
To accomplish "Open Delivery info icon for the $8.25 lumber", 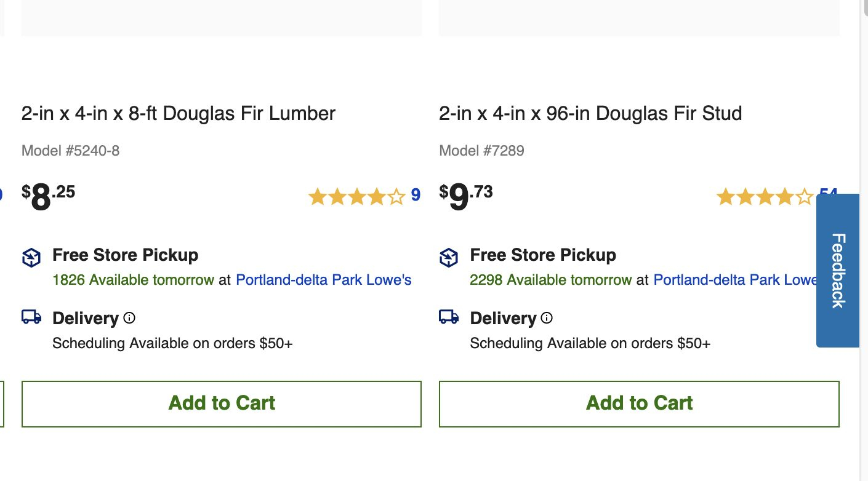I will coord(129,318).
